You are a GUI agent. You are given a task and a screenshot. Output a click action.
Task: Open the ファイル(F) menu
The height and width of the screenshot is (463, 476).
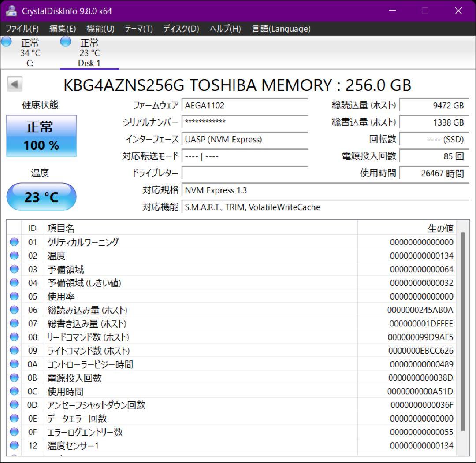22,29
